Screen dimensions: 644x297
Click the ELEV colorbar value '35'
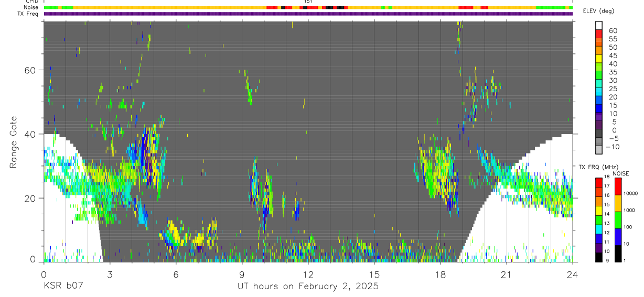[613, 72]
